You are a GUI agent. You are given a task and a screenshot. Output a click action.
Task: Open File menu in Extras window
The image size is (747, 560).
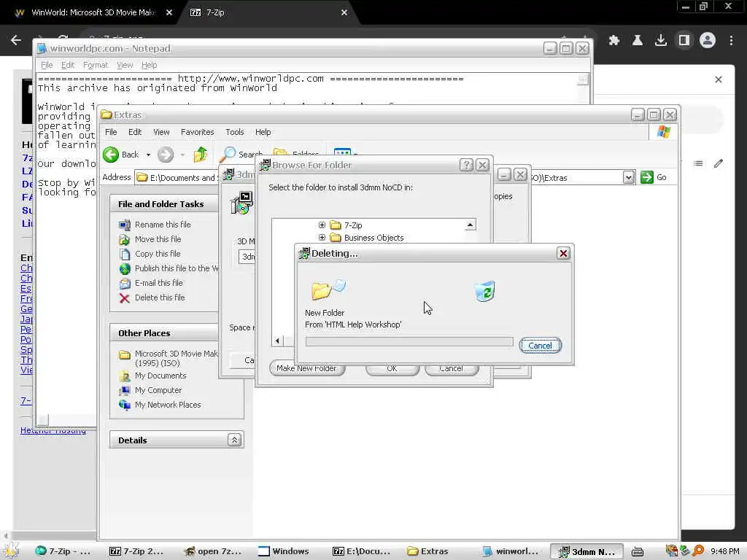pyautogui.click(x=111, y=132)
